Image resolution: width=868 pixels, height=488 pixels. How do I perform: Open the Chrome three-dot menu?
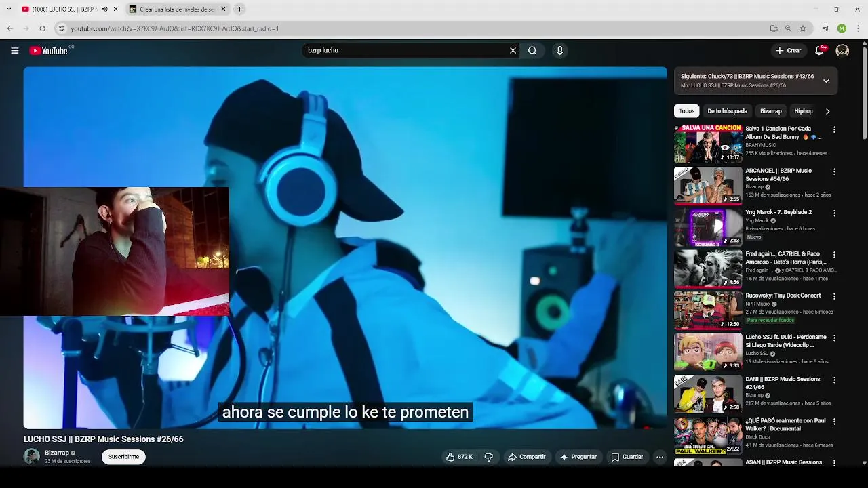click(859, 28)
